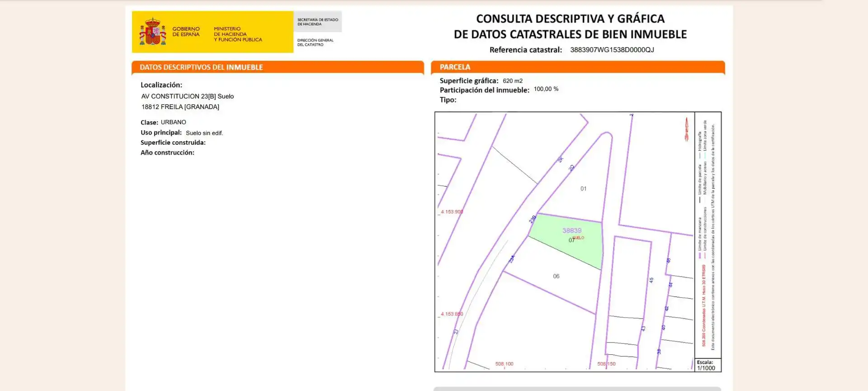Click the 100,00 % participation value
Image resolution: width=868 pixels, height=391 pixels.
pos(546,89)
